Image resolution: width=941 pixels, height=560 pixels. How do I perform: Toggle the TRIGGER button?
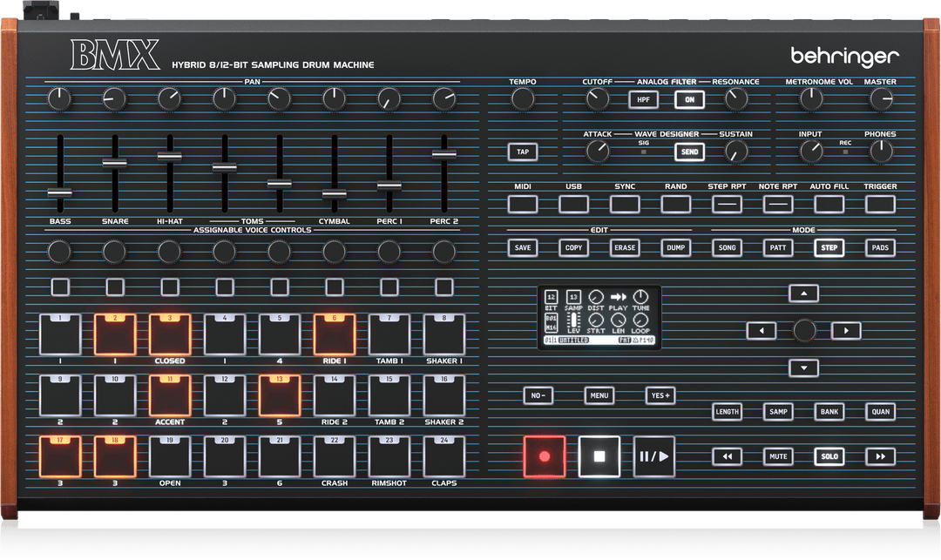(x=880, y=205)
